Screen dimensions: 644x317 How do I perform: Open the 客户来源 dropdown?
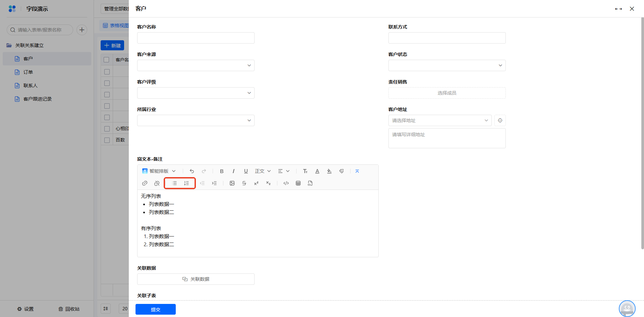[x=196, y=65]
